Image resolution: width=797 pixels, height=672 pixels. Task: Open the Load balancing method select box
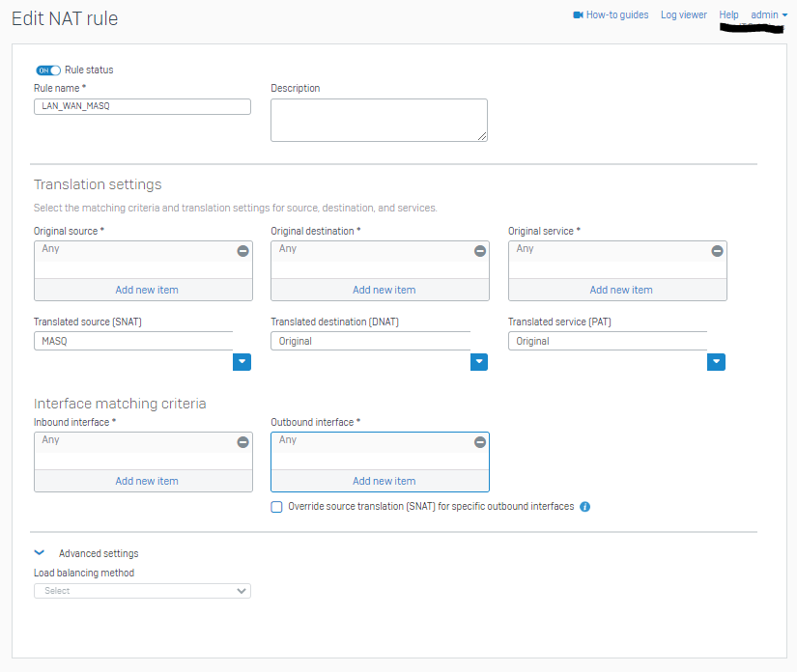pyautogui.click(x=142, y=591)
